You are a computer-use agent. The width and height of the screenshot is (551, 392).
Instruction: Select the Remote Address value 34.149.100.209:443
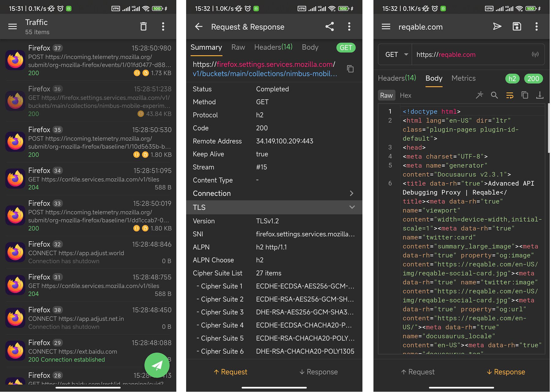[x=284, y=141]
